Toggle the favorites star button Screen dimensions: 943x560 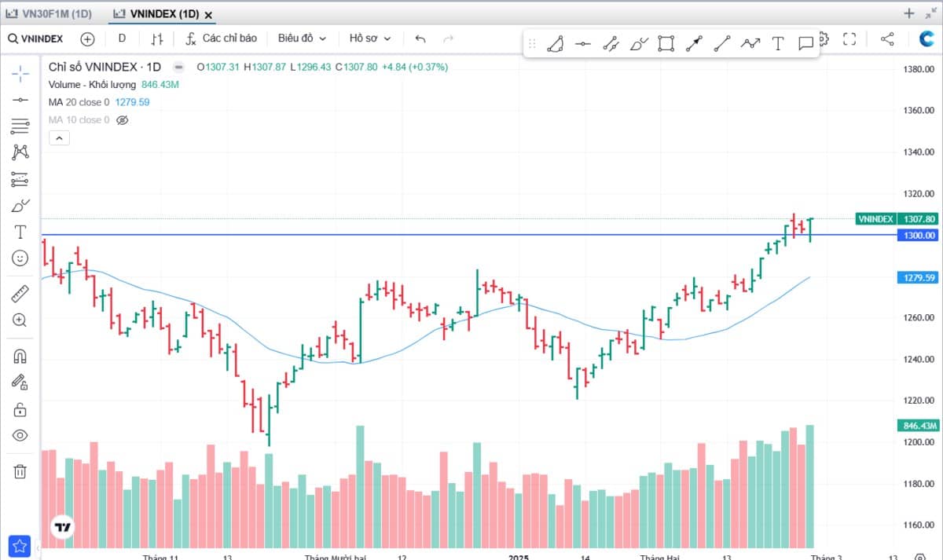tap(20, 545)
